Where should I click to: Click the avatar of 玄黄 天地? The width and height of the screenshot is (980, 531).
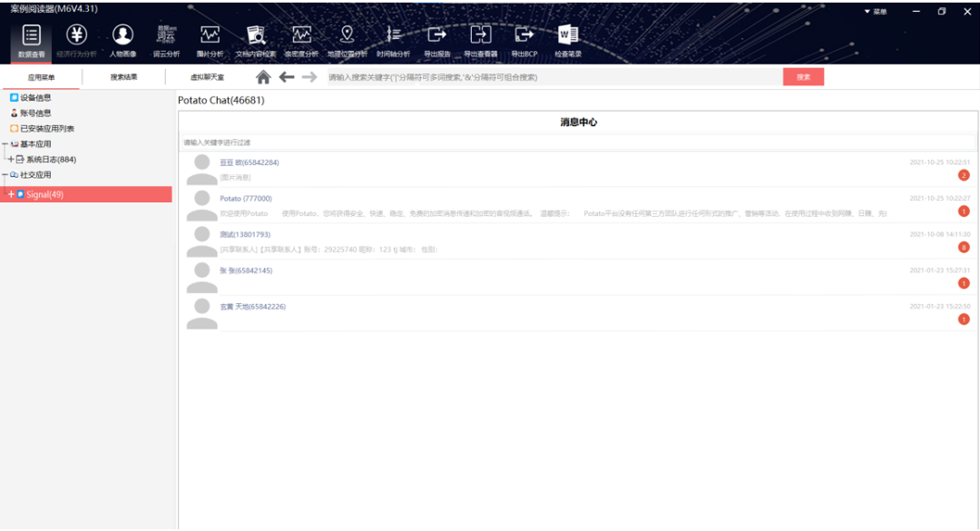[x=201, y=314]
